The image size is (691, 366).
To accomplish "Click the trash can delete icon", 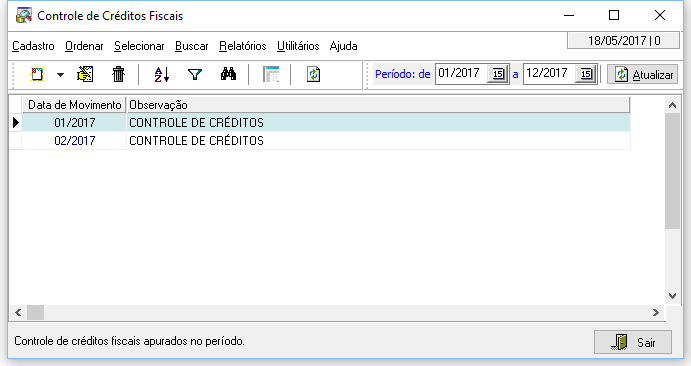I will click(119, 74).
